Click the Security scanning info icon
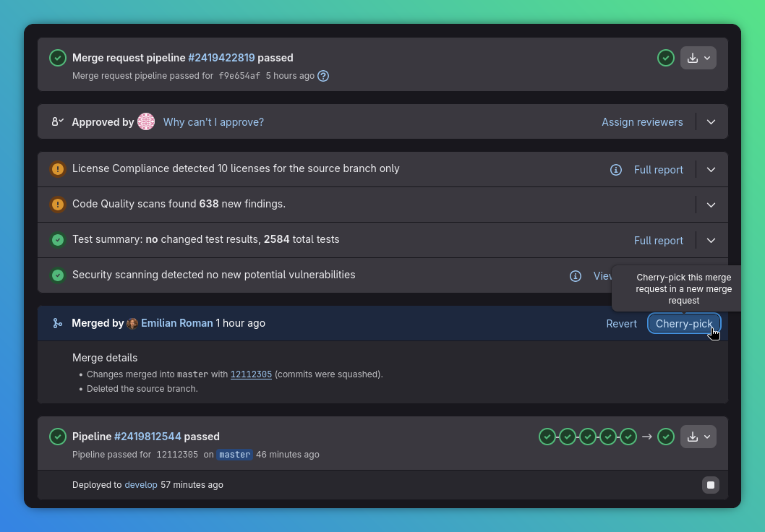 pos(575,276)
